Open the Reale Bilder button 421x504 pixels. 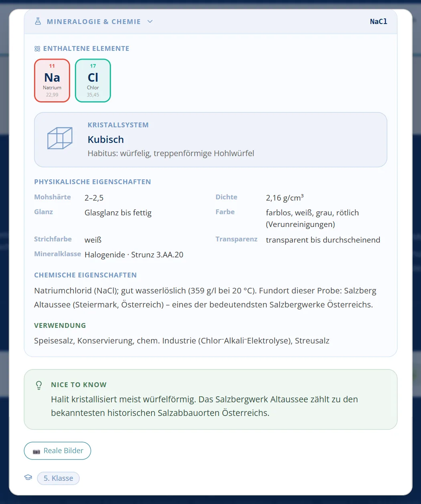point(58,451)
